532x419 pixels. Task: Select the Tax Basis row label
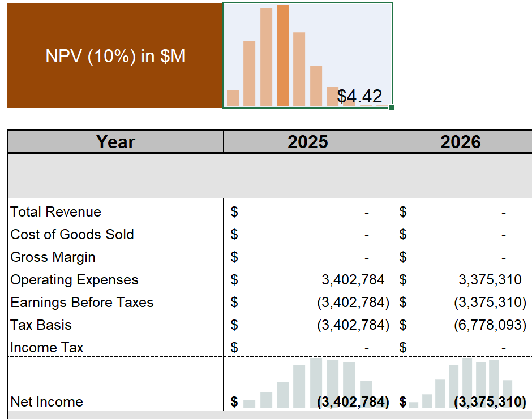tap(41, 325)
